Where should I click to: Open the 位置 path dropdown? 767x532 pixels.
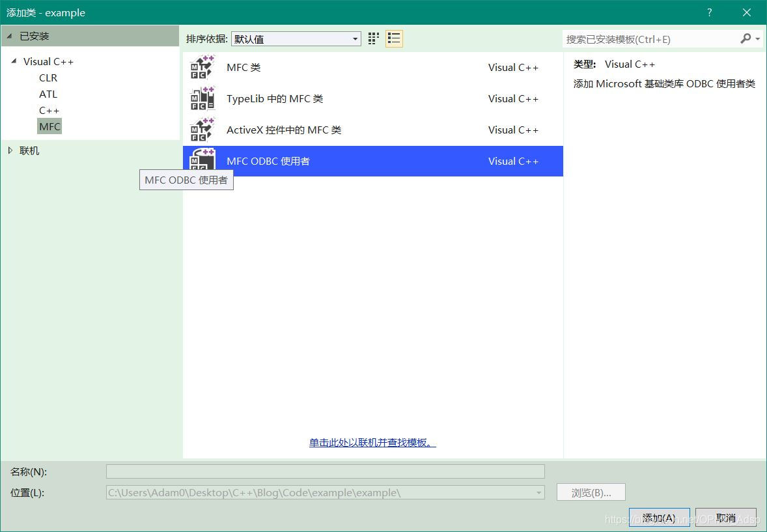(538, 493)
